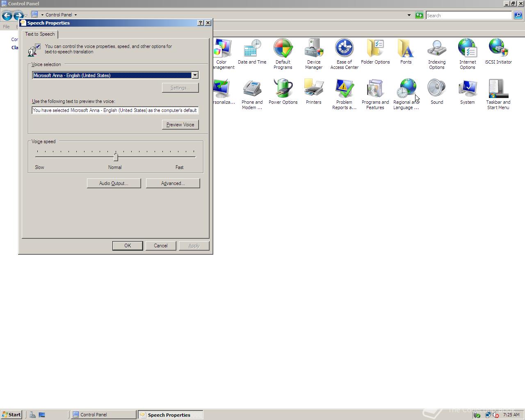This screenshot has height=420, width=525.
Task: Open the Sound icon
Action: pos(436,92)
